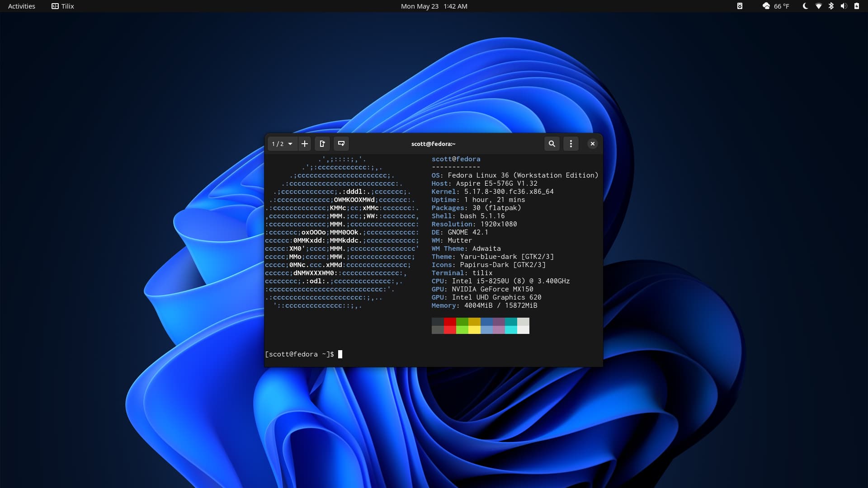Click the Bluetooth icon in system tray
Image resolution: width=868 pixels, height=488 pixels.
click(x=831, y=6)
